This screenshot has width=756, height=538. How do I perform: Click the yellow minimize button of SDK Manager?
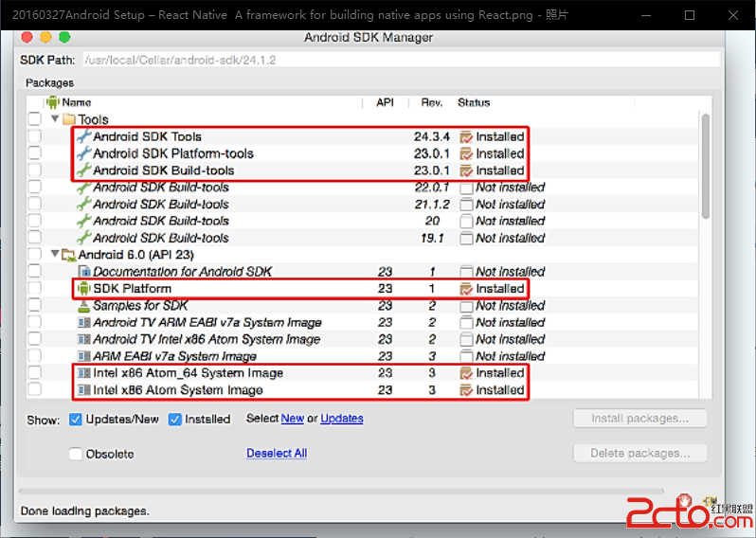(45, 37)
